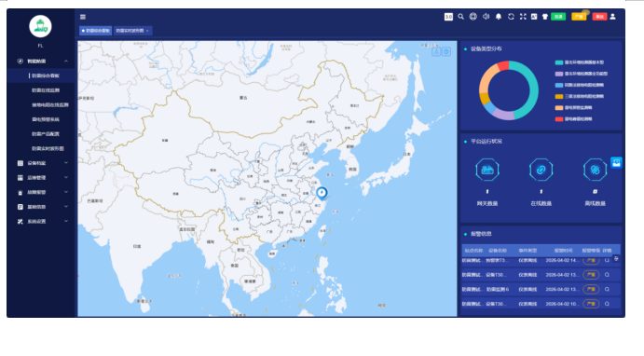This screenshot has width=644, height=356.
Task: Expand the 设备档案 sidebar group
Action: (x=40, y=163)
